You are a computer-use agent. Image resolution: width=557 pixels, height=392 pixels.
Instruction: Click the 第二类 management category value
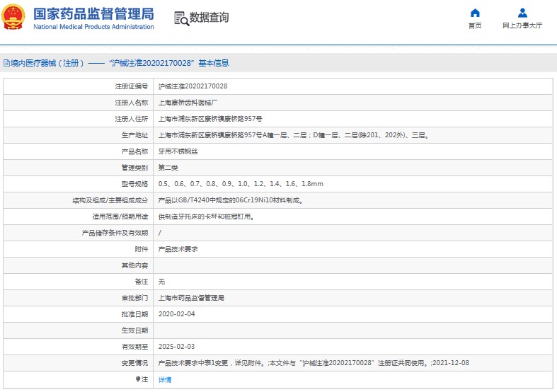tap(168, 168)
